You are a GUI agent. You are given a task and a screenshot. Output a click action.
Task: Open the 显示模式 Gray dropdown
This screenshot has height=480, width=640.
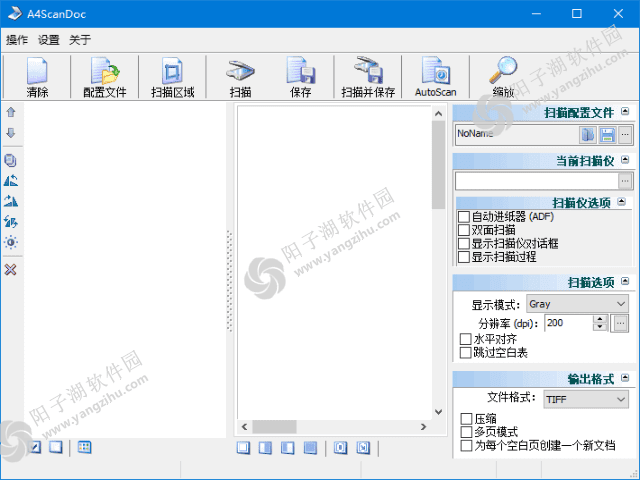577,304
